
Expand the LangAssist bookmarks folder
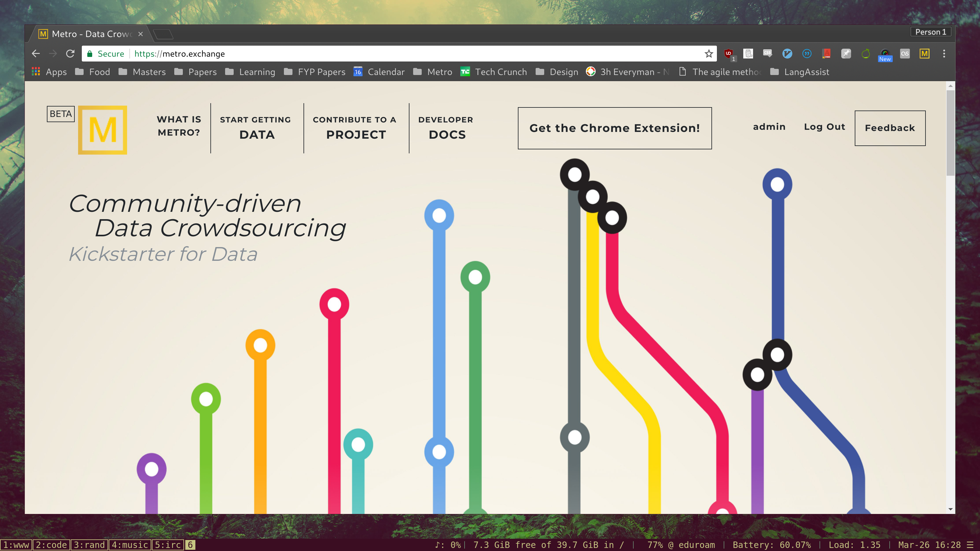799,72
